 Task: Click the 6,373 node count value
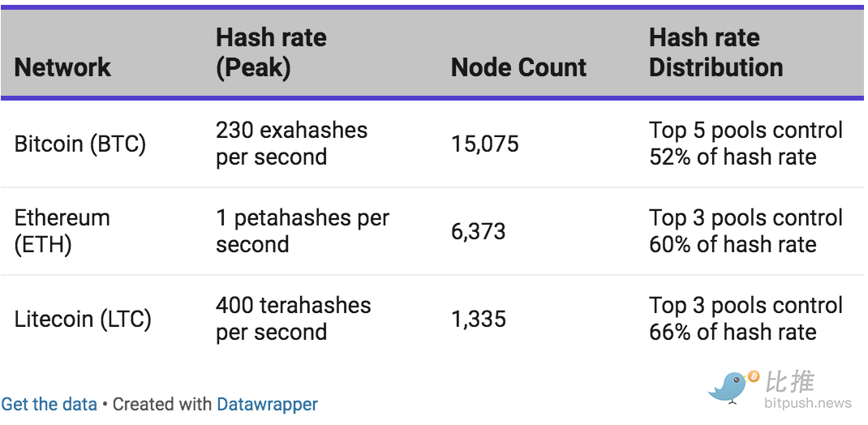[x=479, y=231]
